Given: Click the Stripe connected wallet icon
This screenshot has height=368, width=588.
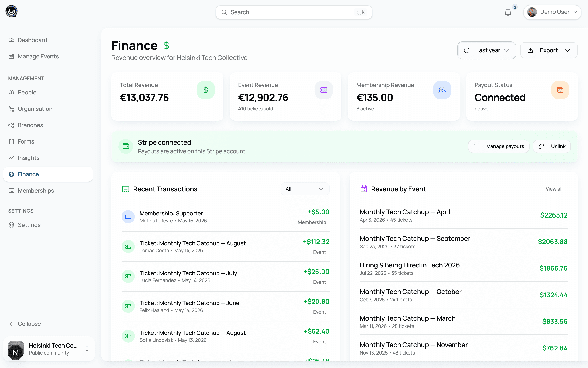Looking at the screenshot, I should point(126,146).
